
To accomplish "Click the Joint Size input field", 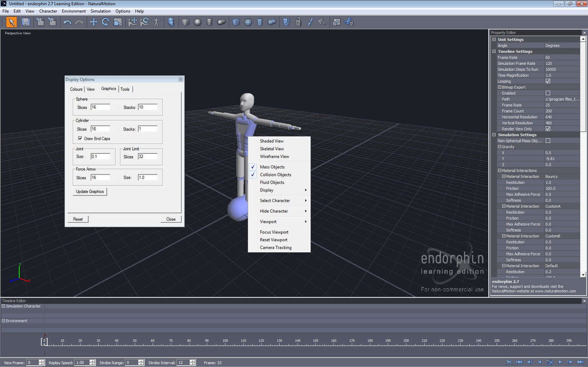I will tap(100, 157).
